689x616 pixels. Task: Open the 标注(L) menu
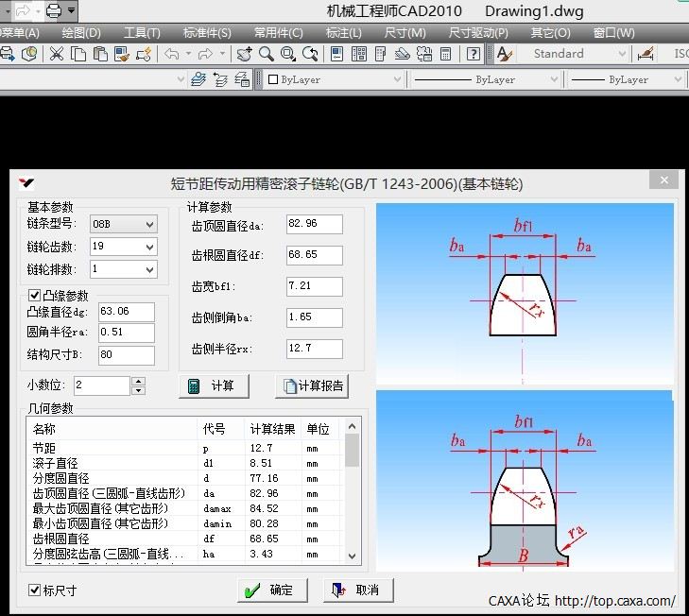click(x=343, y=32)
